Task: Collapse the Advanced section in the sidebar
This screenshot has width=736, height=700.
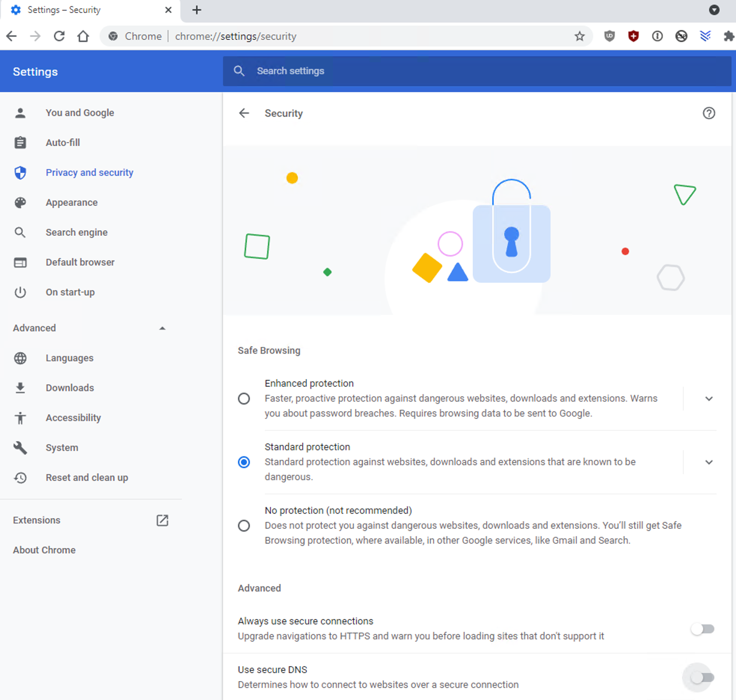Action: [x=162, y=328]
